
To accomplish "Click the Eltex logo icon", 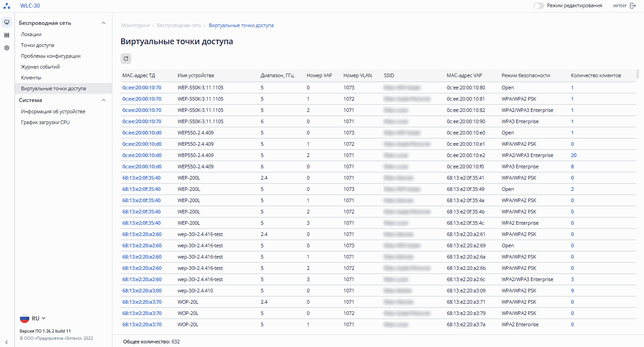I will pos(7,6).
